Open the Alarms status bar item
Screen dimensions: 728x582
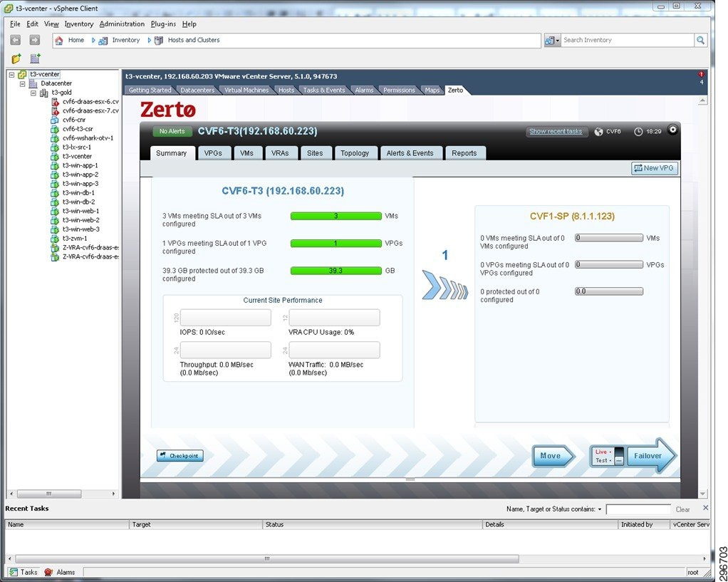[59, 572]
